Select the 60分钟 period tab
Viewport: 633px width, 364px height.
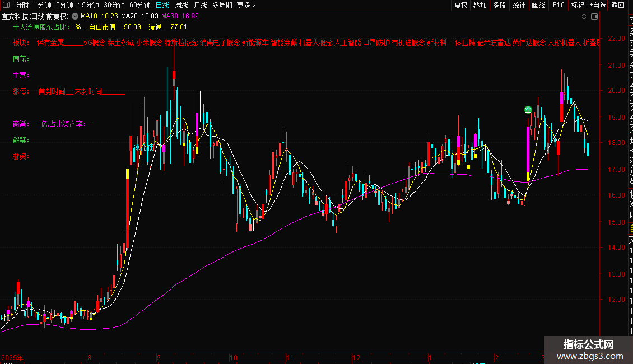pos(139,5)
